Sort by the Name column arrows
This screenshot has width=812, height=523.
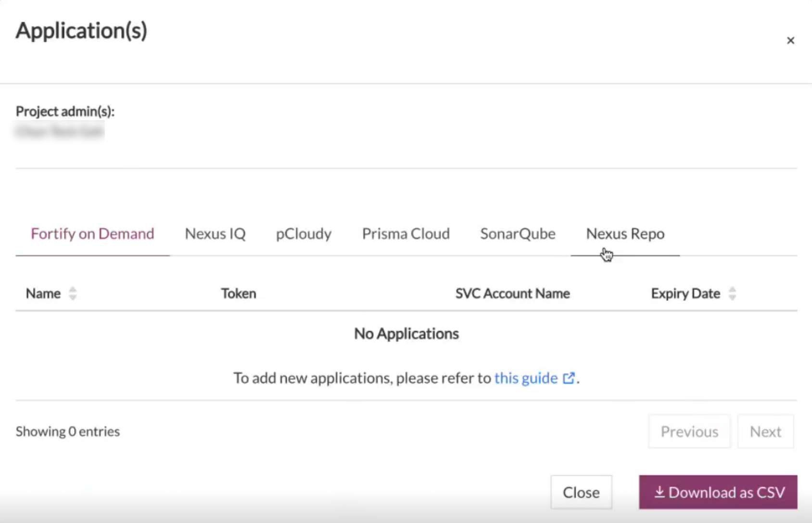(73, 293)
